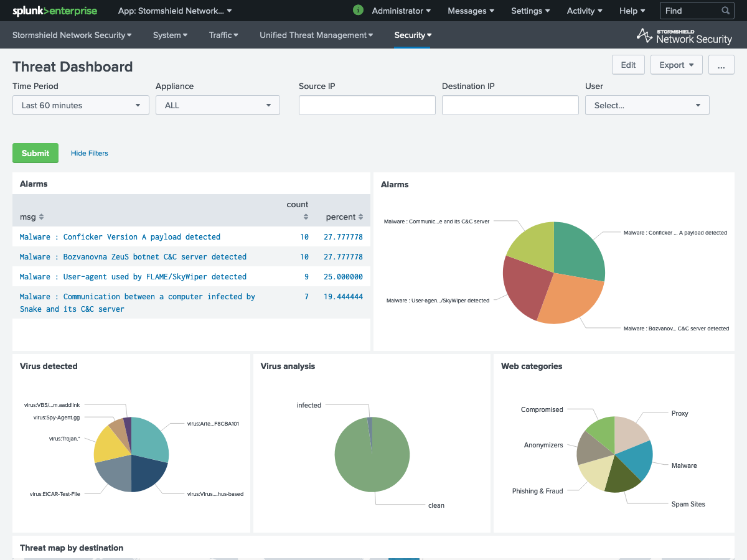Open the Traffic nav menu

click(x=224, y=35)
